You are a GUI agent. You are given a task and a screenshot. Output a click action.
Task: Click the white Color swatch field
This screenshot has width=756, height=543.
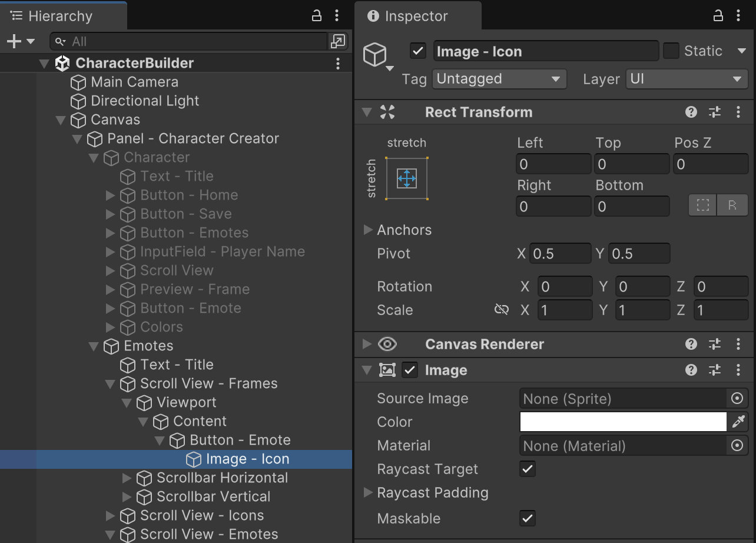[x=623, y=422]
